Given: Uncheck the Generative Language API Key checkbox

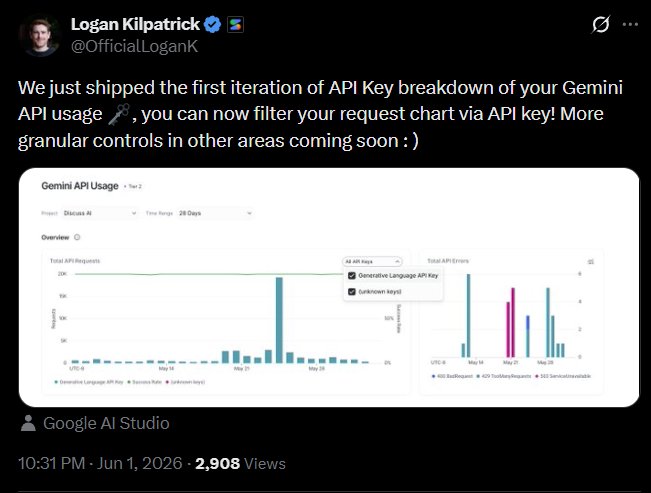Looking at the screenshot, I should point(352,275).
